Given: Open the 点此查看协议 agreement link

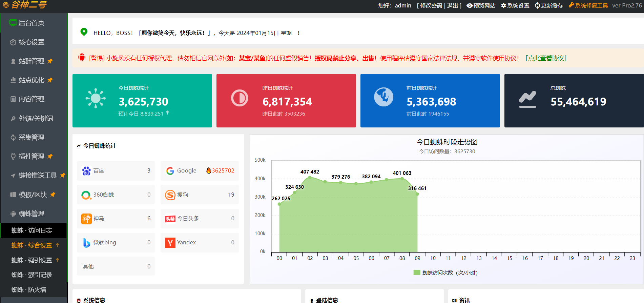Looking at the screenshot, I should tap(546, 58).
